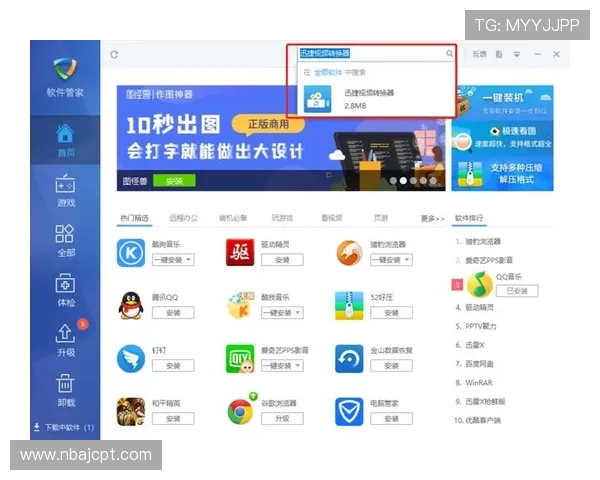This screenshot has height=480, width=600.
Task: Select the first banner carousel dot
Action: [393, 180]
